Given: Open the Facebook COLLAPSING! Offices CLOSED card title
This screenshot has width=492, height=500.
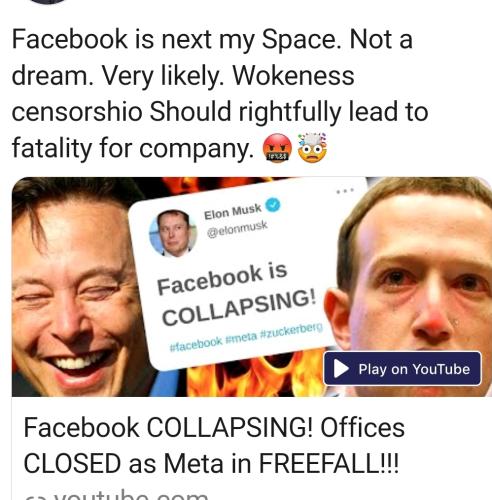Looking at the screenshot, I should click(x=214, y=446).
